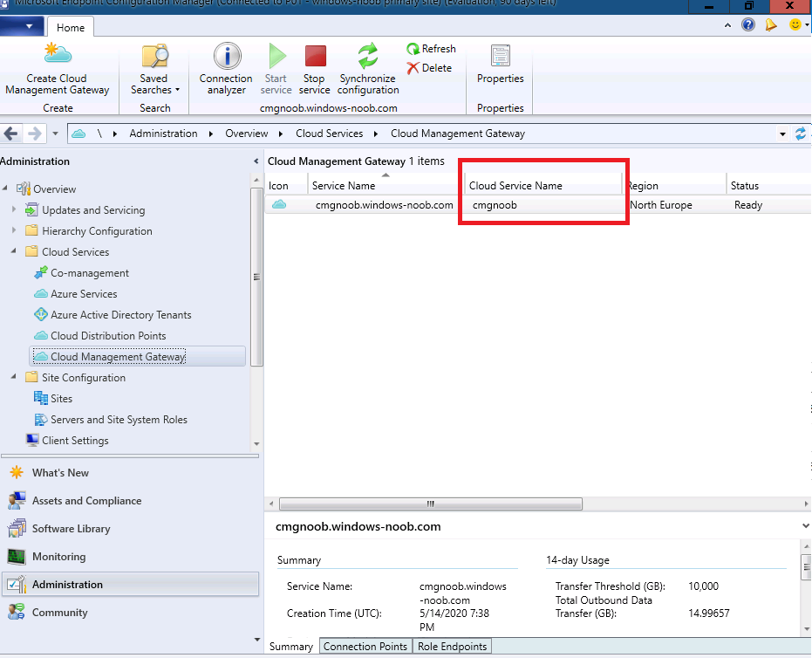The image size is (812, 658).
Task: Expand the Updates and Servicing node
Action: pyautogui.click(x=13, y=209)
